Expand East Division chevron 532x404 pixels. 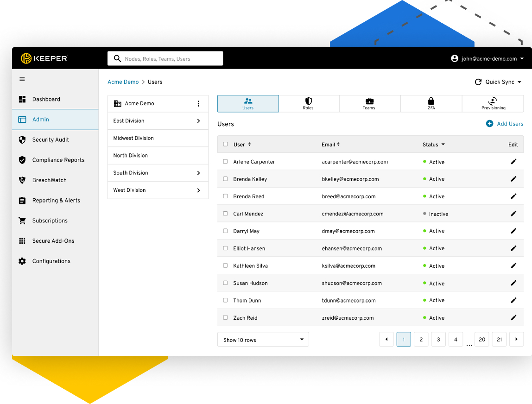(198, 121)
